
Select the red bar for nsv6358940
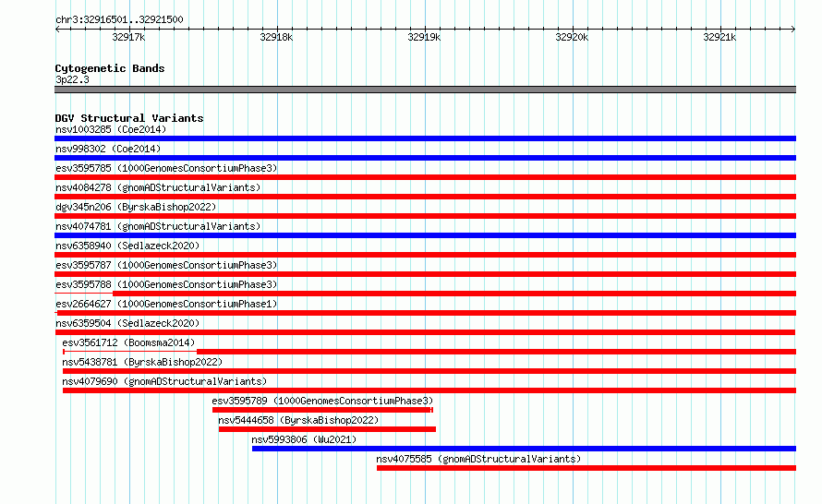(x=425, y=255)
